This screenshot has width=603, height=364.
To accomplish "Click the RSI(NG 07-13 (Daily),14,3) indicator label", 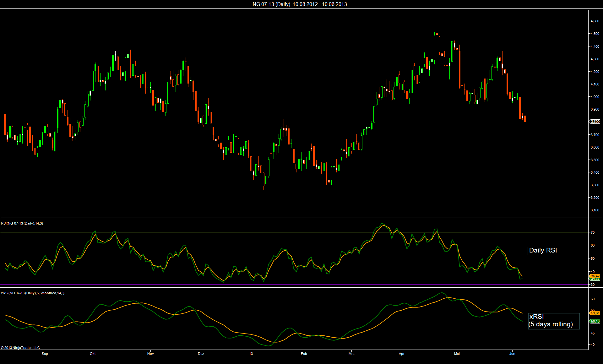I will coord(22,223).
